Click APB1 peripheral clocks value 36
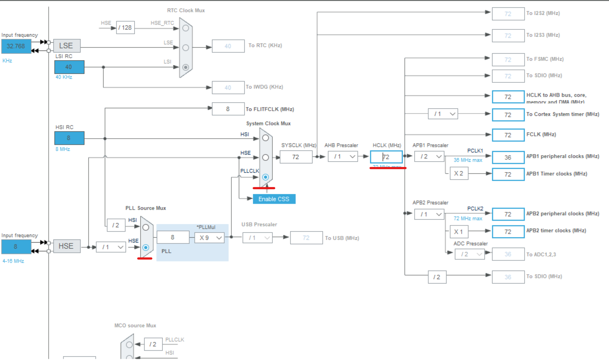The image size is (609, 364). (508, 157)
